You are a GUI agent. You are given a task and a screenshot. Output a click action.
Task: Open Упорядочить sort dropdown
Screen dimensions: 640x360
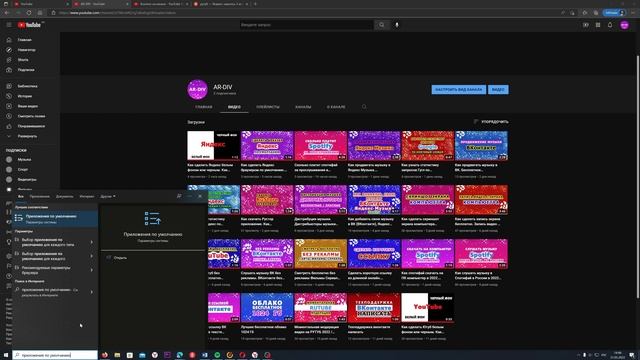pyautogui.click(x=491, y=122)
